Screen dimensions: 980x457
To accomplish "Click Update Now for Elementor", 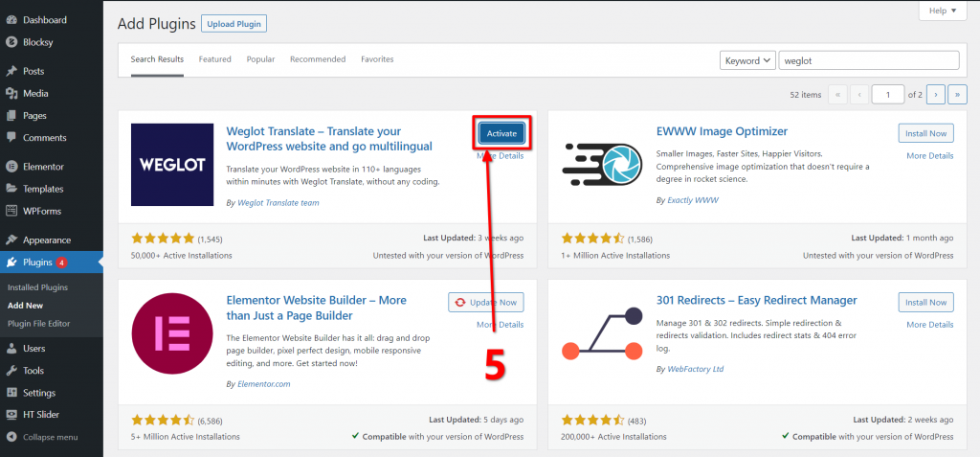I will coord(486,303).
